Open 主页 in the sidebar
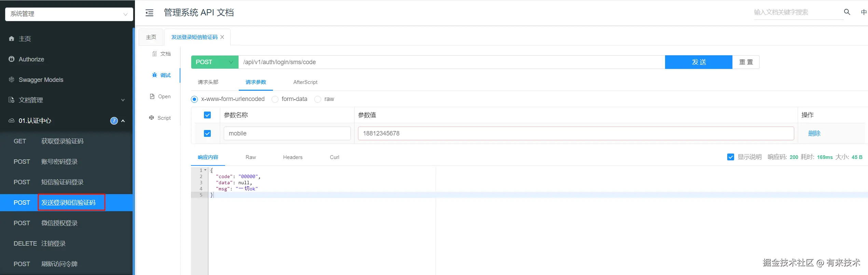Screen dimensions: 868x275 coord(66,39)
